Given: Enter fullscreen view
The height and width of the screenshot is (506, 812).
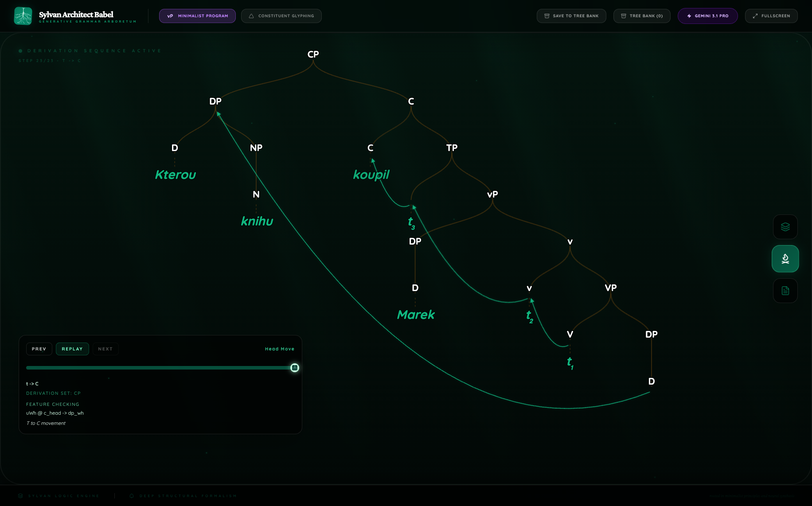Looking at the screenshot, I should [771, 16].
